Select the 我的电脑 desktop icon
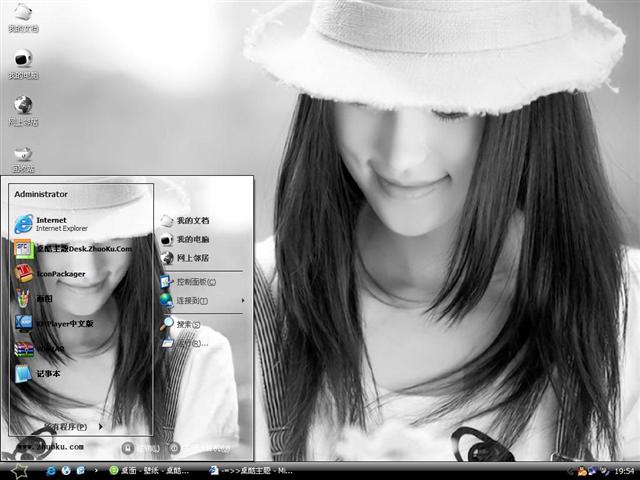This screenshot has width=640, height=480. pos(22,62)
